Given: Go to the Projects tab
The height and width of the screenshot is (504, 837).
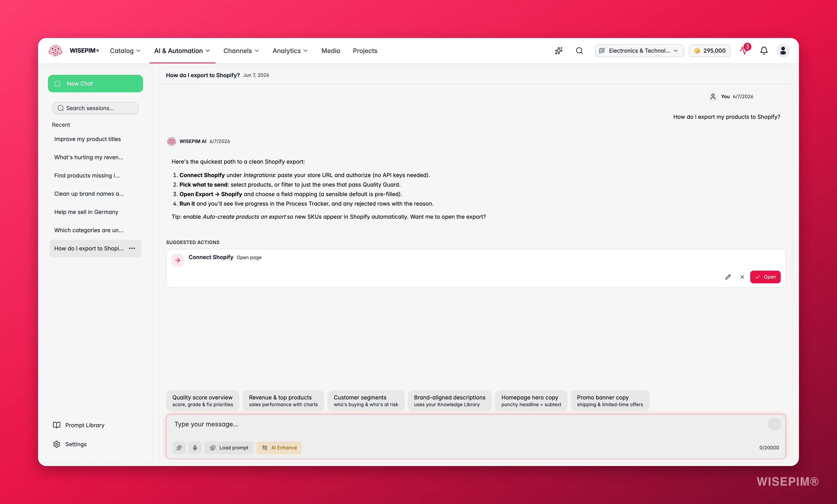Looking at the screenshot, I should [x=365, y=51].
